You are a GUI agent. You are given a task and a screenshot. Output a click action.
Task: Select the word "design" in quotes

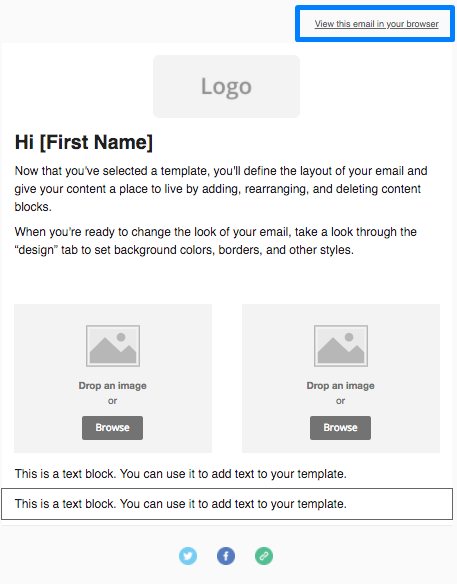tap(36, 250)
